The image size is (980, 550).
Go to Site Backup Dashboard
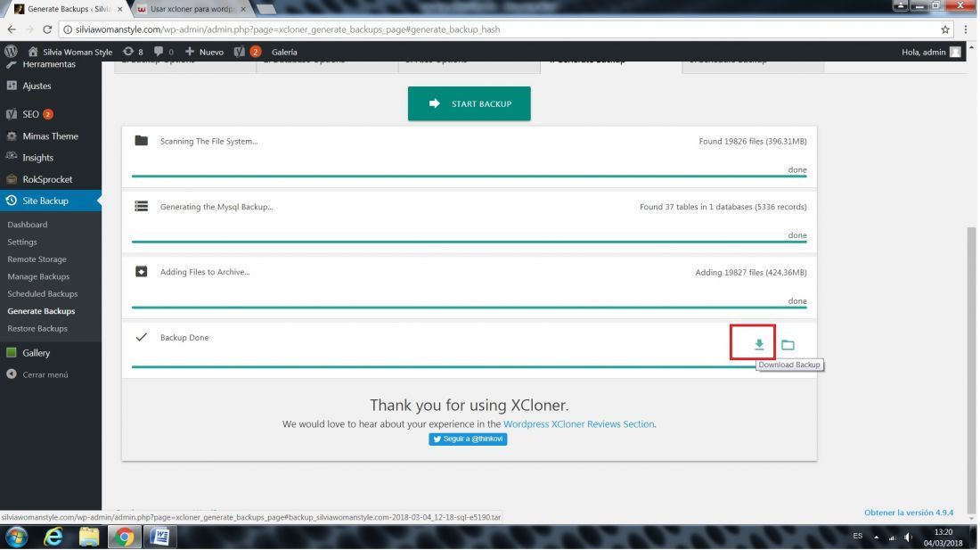pos(28,225)
